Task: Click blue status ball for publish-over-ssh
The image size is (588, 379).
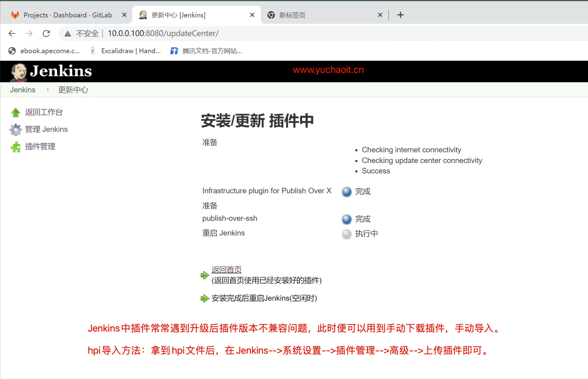Action: (346, 219)
